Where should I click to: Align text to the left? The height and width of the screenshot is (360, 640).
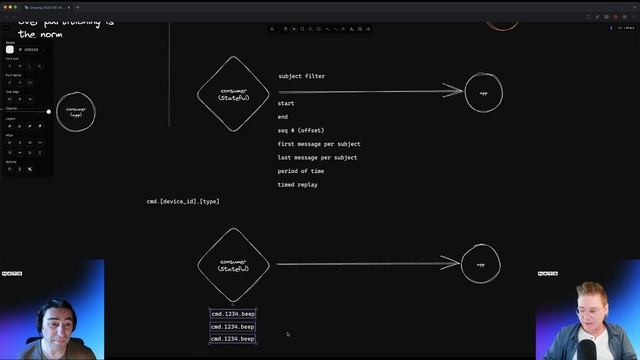tap(10, 99)
